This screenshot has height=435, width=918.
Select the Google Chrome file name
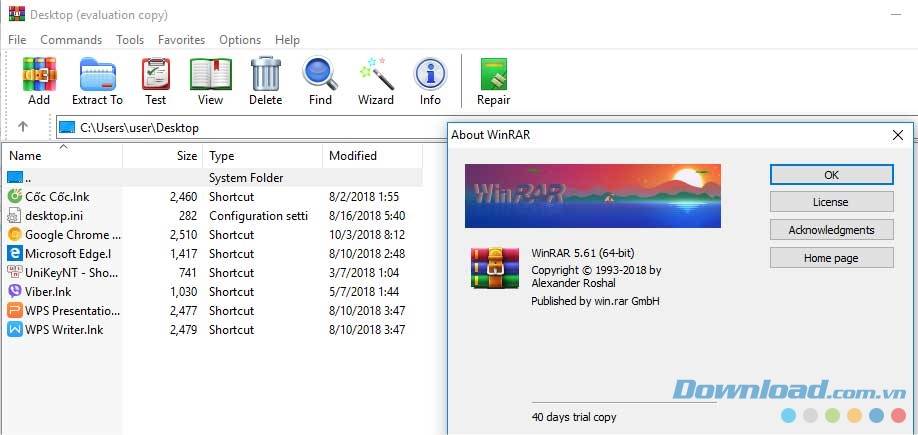click(x=73, y=235)
